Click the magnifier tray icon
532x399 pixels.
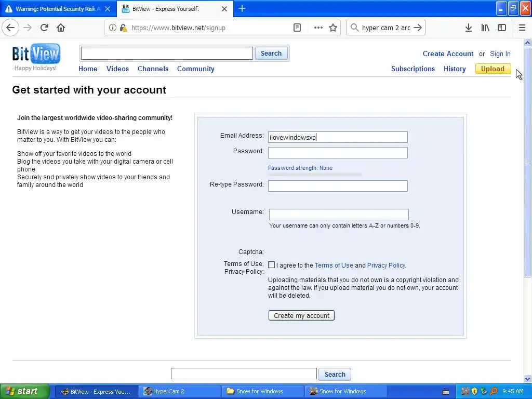(494, 391)
